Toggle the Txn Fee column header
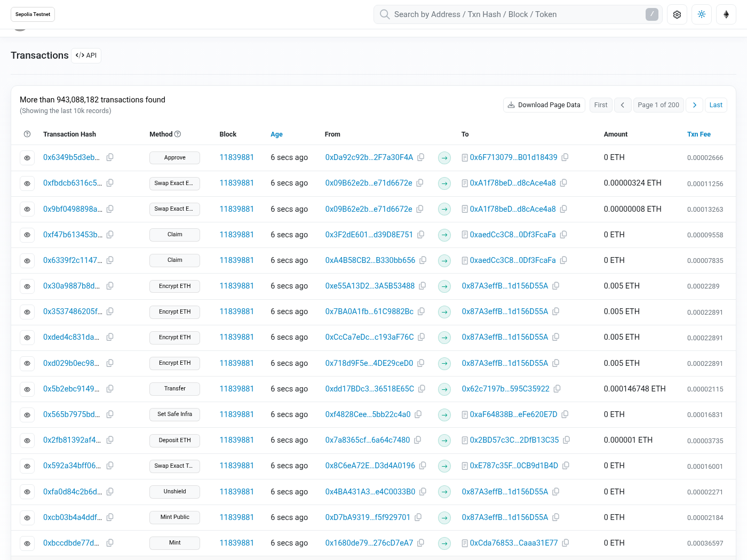This screenshot has height=560, width=747. click(x=698, y=134)
